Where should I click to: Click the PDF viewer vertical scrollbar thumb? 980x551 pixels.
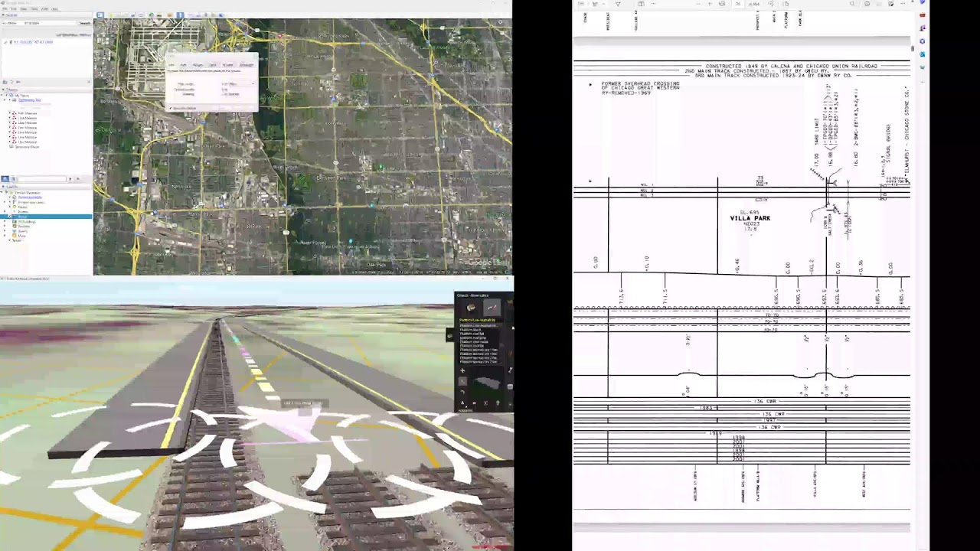point(912,49)
